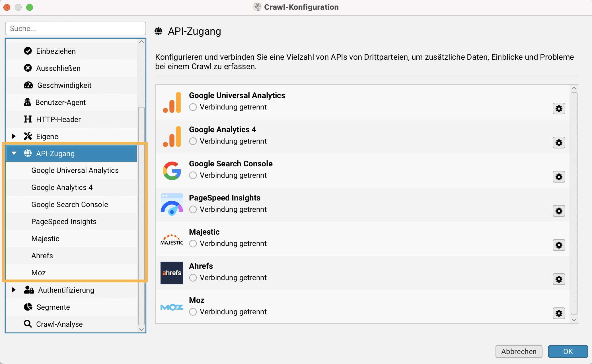Toggle Majestic connection status radio
The image size is (592, 364).
193,244
